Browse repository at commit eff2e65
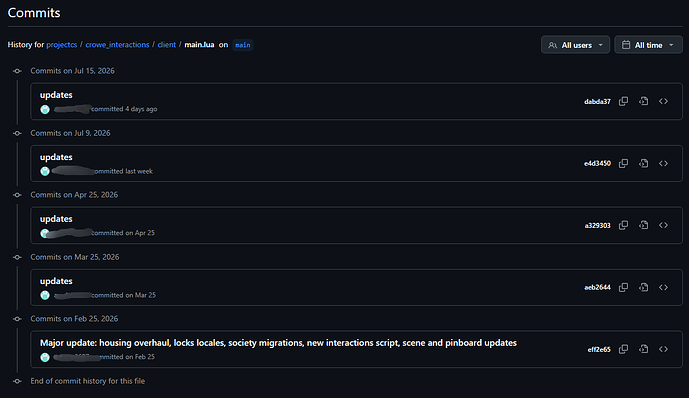 pyautogui.click(x=664, y=349)
